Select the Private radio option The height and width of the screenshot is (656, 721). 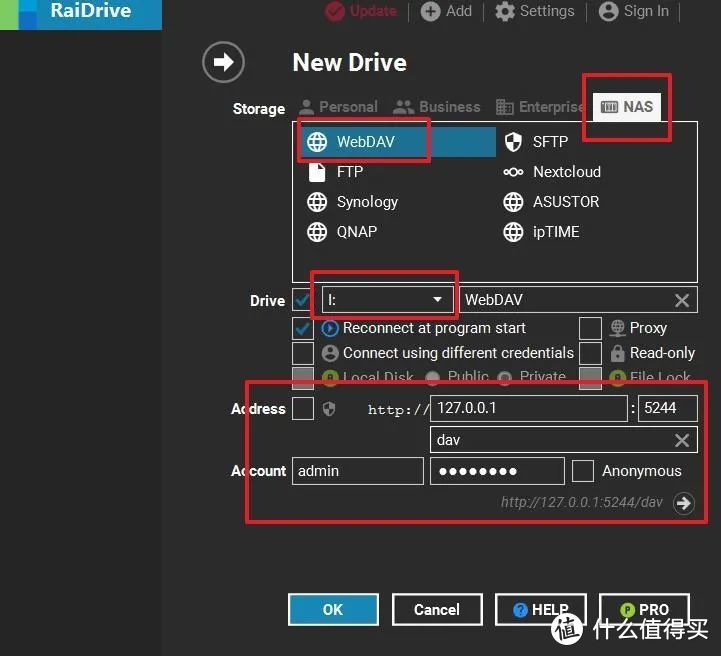504,378
